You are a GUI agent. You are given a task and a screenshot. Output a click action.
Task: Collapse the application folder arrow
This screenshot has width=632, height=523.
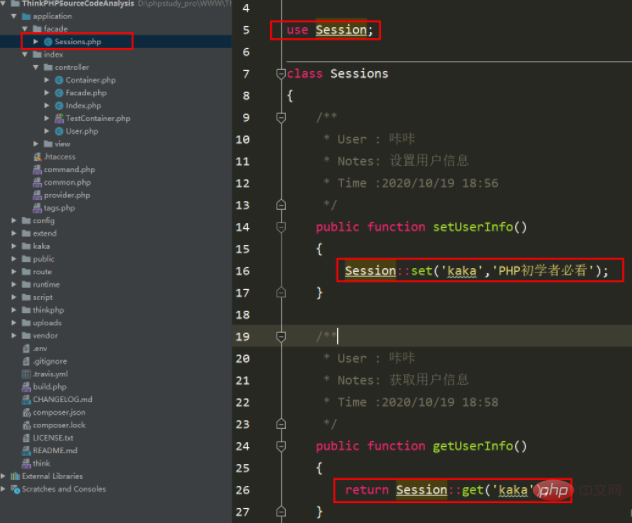tap(14, 16)
